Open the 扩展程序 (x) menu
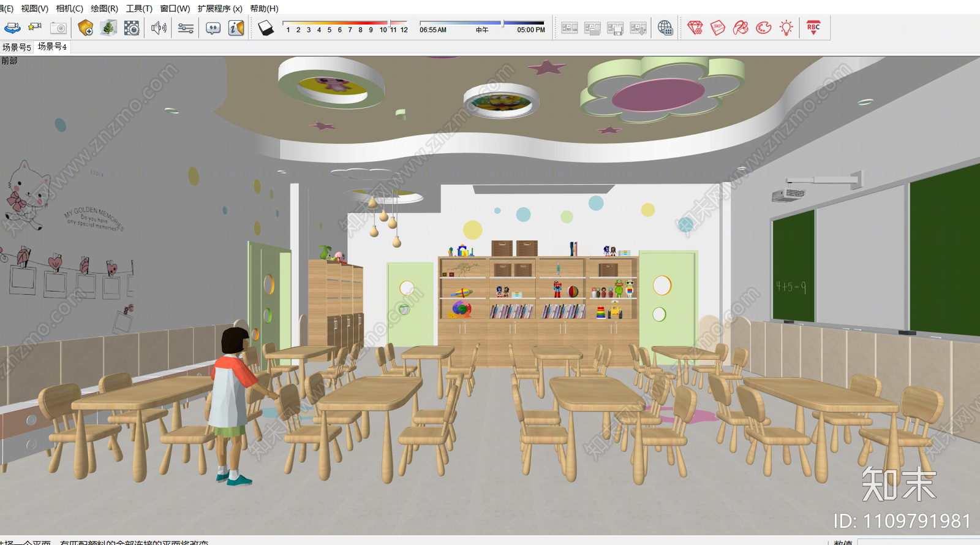This screenshot has width=980, height=545. [x=220, y=9]
